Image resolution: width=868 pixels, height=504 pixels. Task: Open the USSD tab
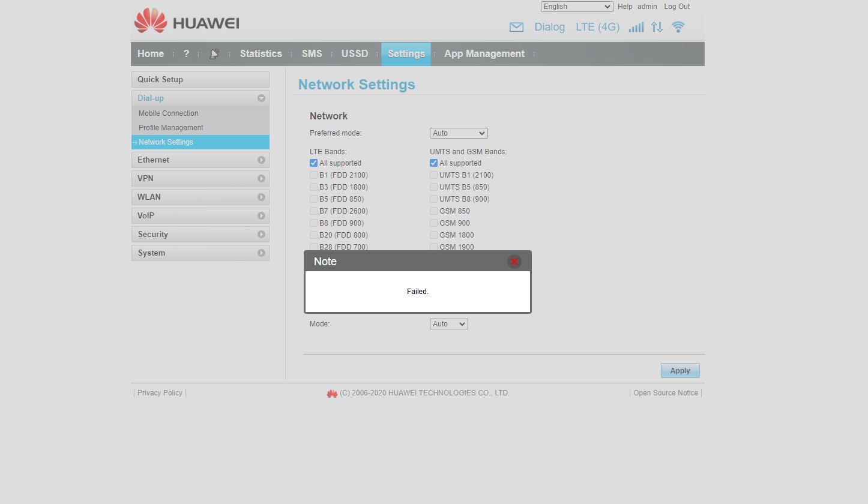click(355, 54)
